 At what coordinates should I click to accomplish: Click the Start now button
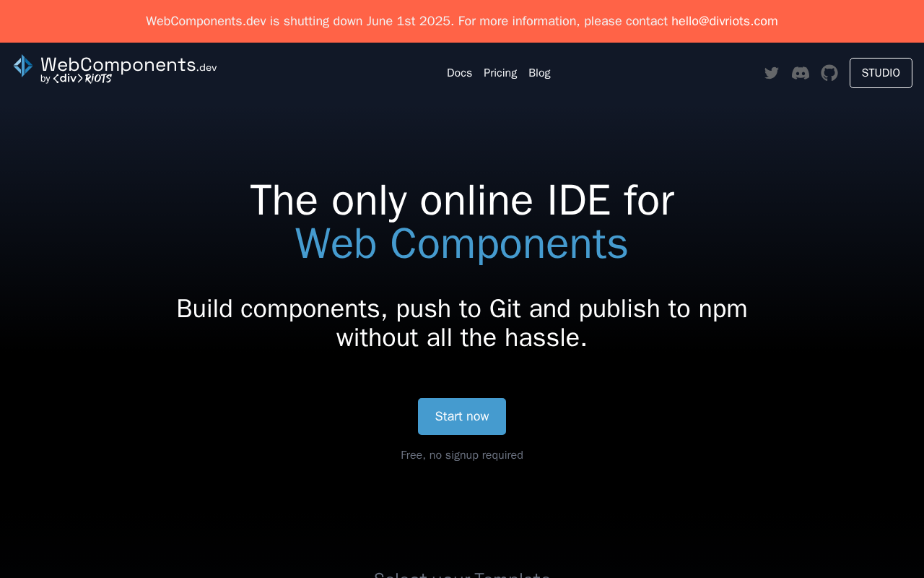[x=462, y=416]
